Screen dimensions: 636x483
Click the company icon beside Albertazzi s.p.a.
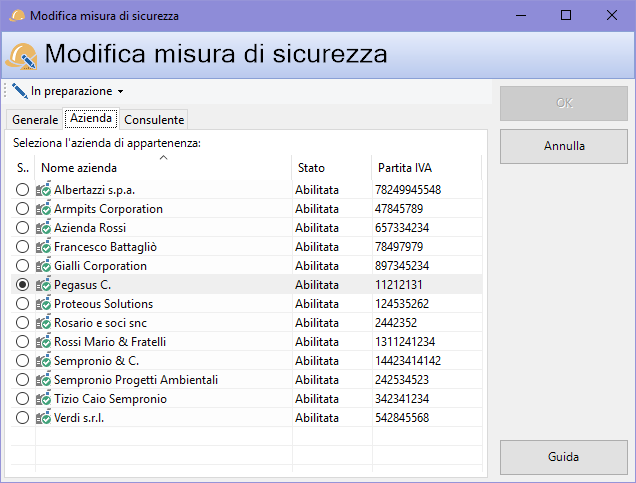point(43,189)
